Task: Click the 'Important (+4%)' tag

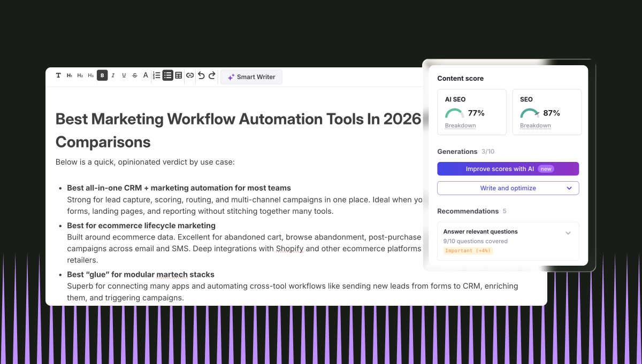Action: pos(468,251)
